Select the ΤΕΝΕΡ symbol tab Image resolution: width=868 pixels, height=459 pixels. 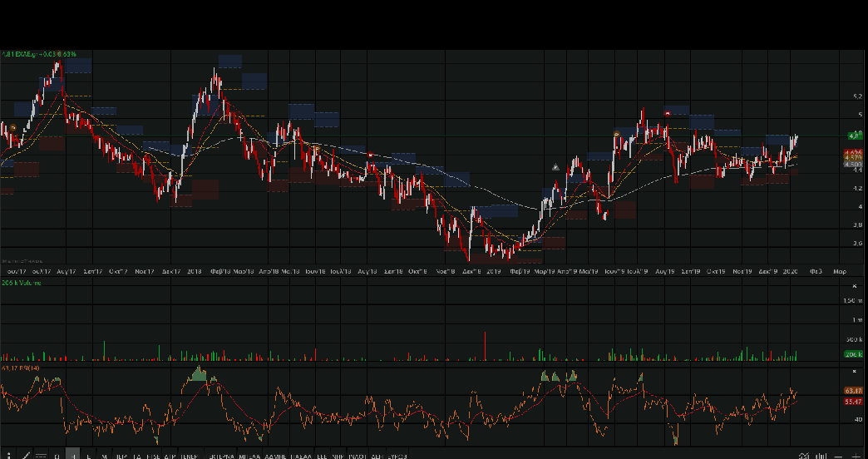coord(190,456)
